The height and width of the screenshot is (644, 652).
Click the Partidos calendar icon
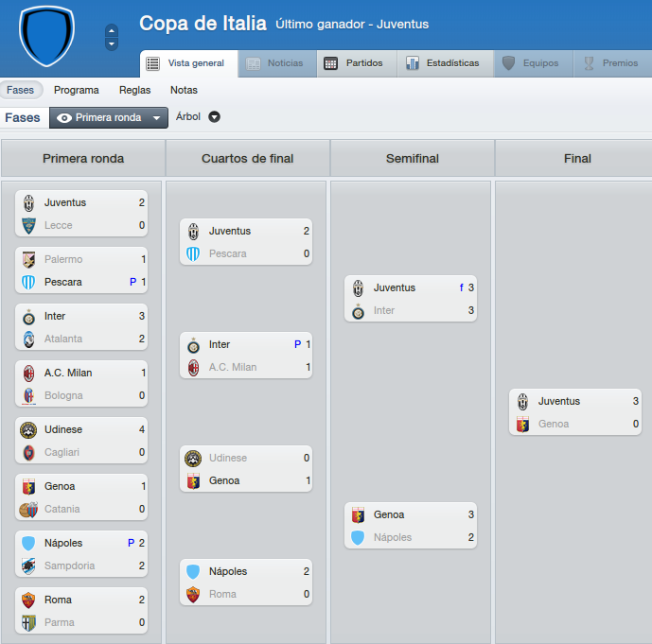coord(330,63)
